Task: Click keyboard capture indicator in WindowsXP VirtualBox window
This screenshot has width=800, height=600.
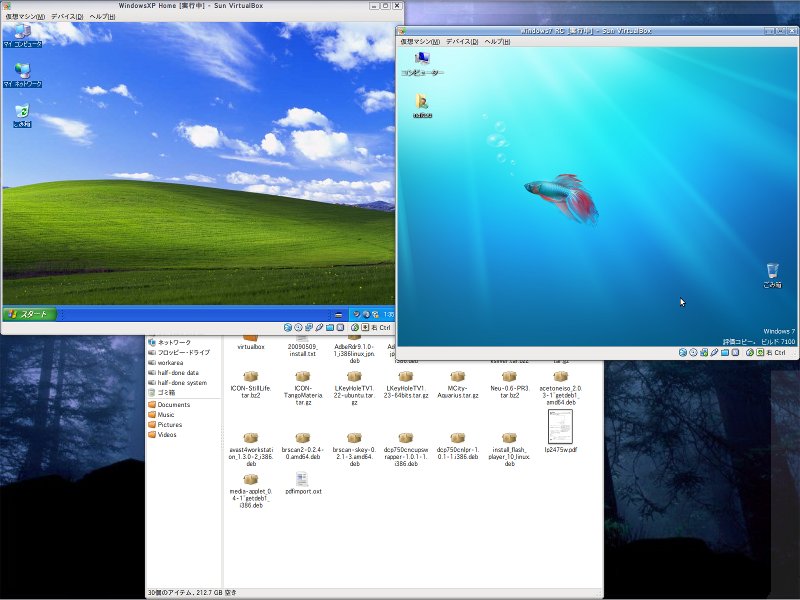Action: [365, 328]
